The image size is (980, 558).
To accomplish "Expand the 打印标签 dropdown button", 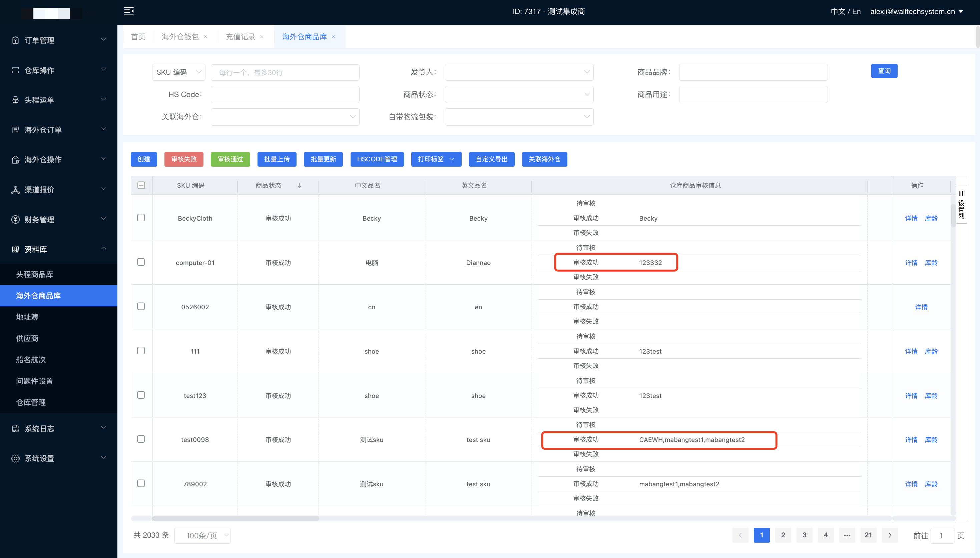I will 436,159.
